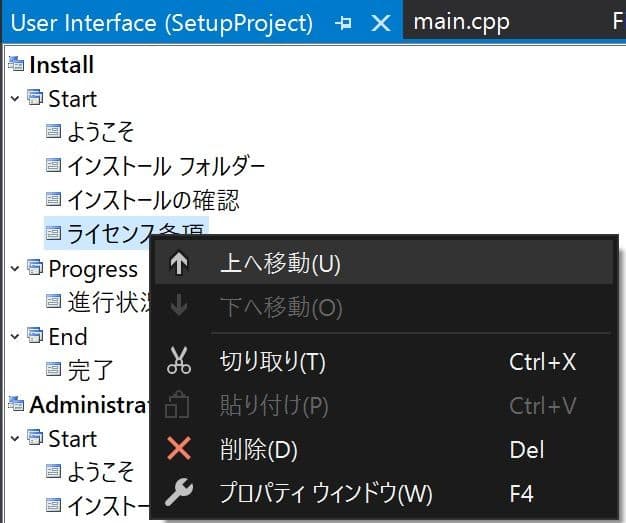Click the wrench properties icon
Image resolution: width=626 pixels, height=523 pixels.
click(x=179, y=493)
